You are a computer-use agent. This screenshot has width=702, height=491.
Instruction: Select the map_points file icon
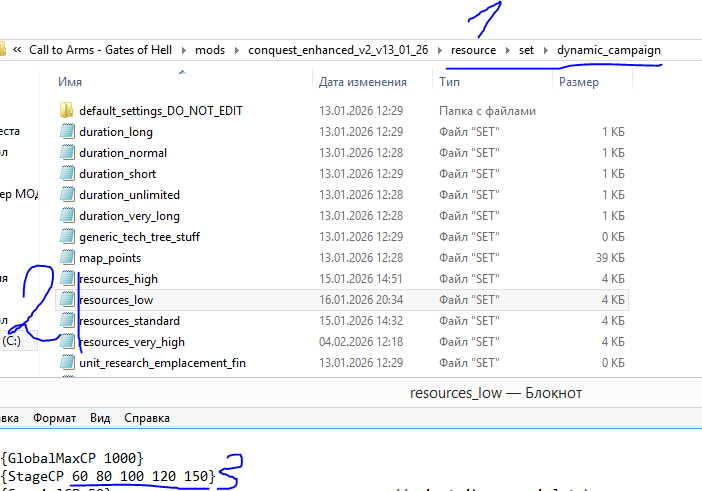coord(67,258)
